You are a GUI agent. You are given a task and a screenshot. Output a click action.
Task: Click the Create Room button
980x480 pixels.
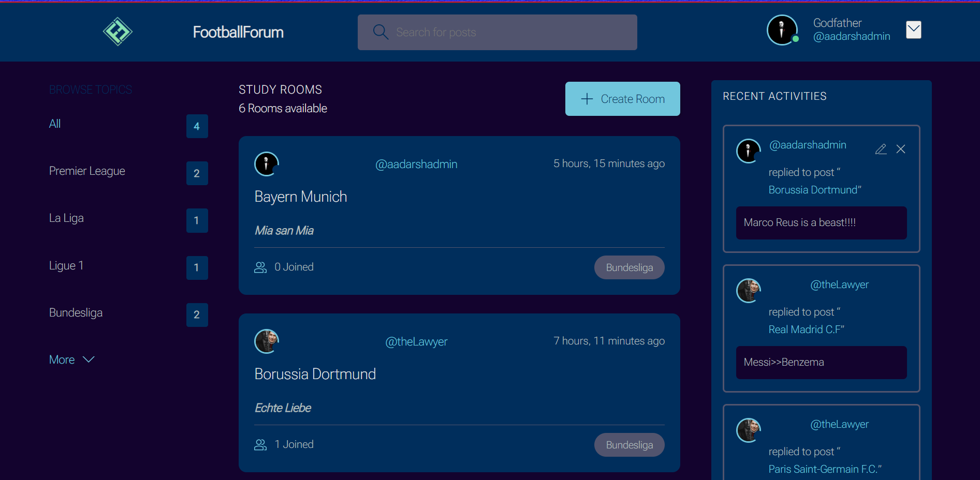(622, 99)
